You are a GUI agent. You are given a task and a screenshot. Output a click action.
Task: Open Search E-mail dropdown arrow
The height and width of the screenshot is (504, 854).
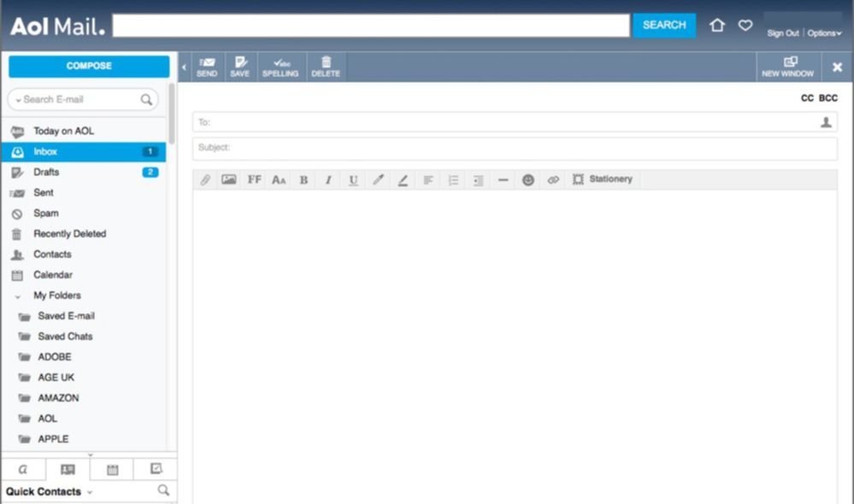[x=19, y=100]
